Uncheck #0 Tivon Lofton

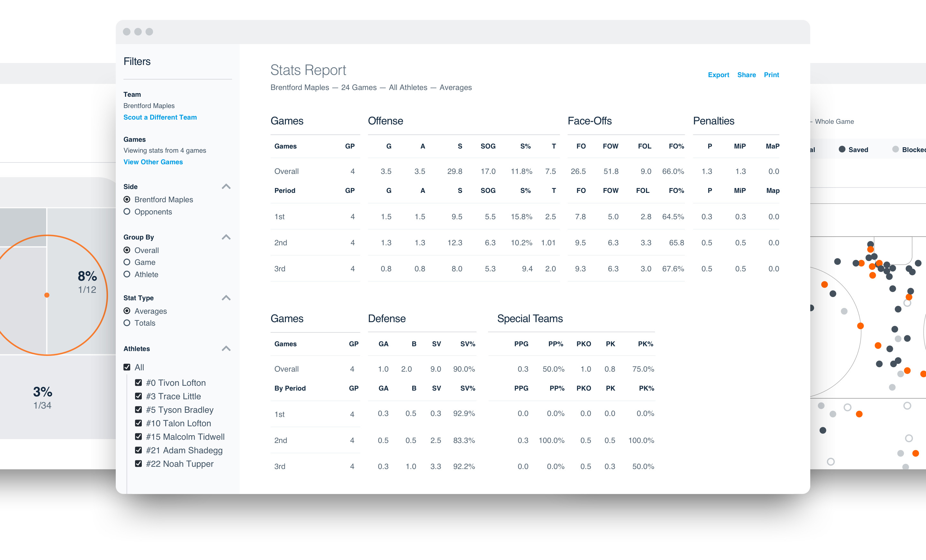[138, 383]
